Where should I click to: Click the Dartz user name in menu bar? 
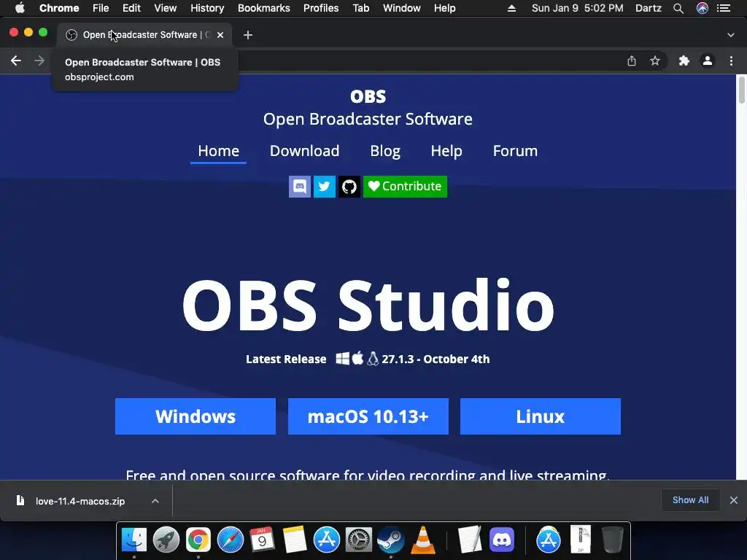click(649, 8)
